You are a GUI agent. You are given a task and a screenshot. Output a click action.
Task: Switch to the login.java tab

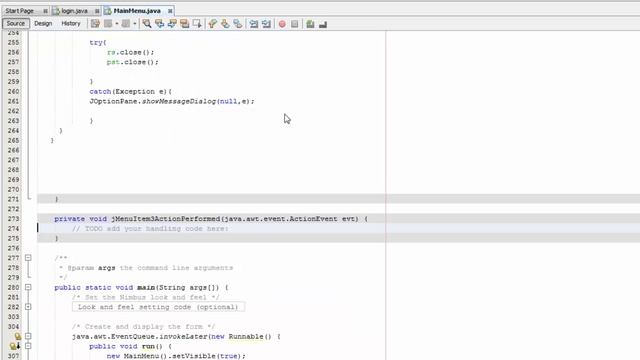pyautogui.click(x=74, y=11)
